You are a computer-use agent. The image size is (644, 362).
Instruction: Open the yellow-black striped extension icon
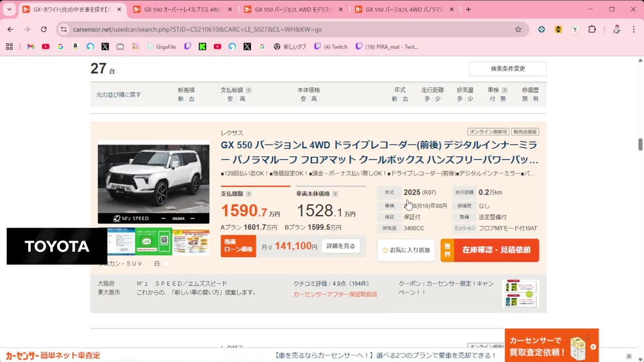click(558, 29)
